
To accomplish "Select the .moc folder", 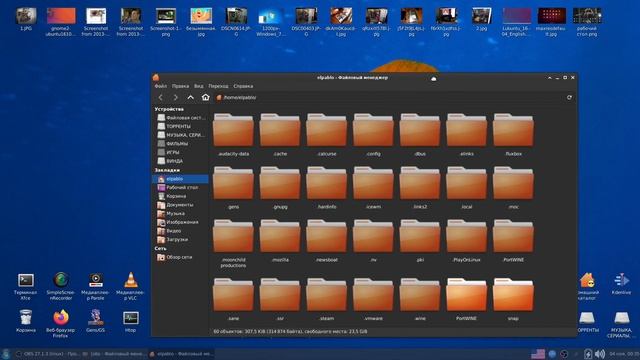I will 513,188.
